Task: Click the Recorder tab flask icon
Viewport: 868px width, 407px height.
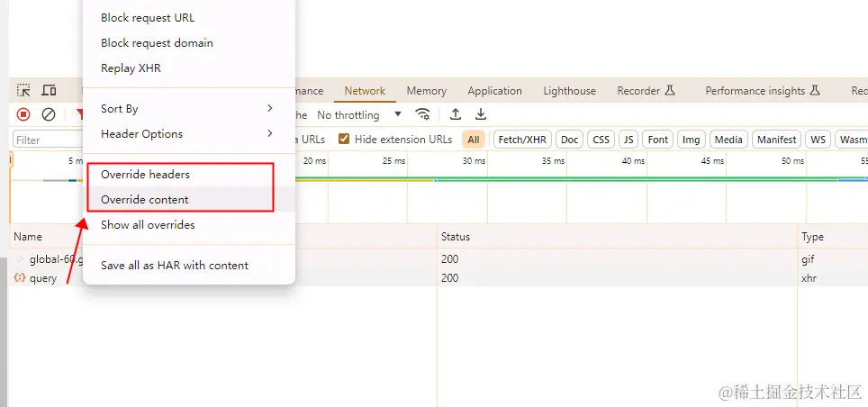Action: 670,90
